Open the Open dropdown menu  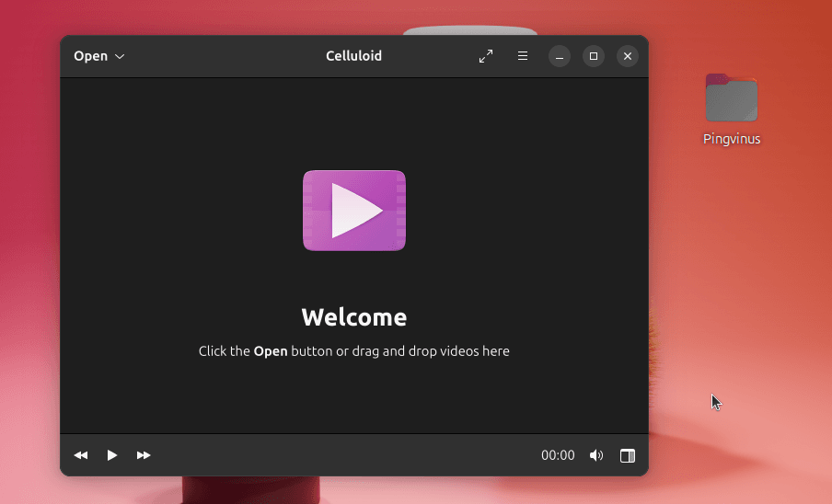point(98,56)
